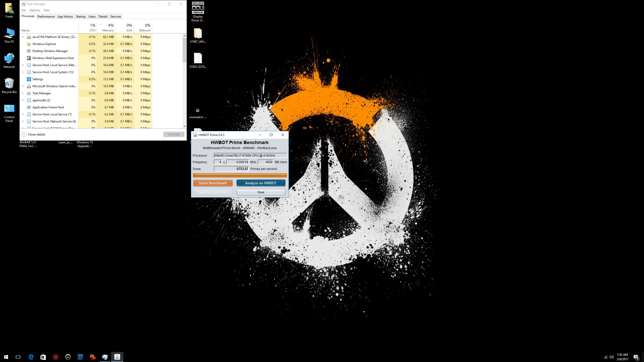Image resolution: width=644 pixels, height=362 pixels.
Task: Open the Windows Store taskbar icon
Action: pyautogui.click(x=43, y=357)
